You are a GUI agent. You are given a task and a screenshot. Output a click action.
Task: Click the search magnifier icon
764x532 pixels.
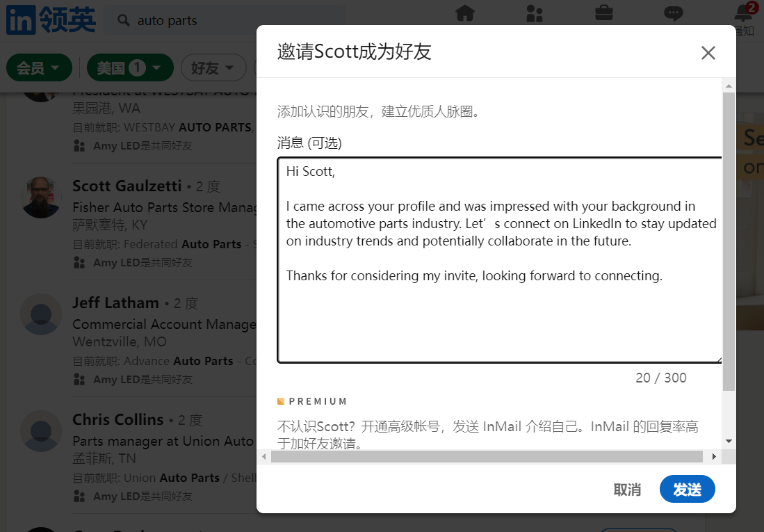(124, 20)
